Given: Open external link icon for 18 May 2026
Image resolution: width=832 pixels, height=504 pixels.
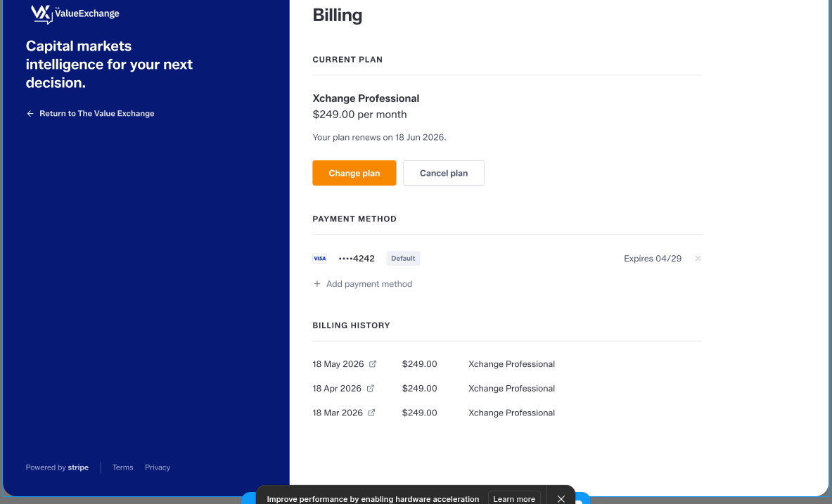Looking at the screenshot, I should click(373, 364).
